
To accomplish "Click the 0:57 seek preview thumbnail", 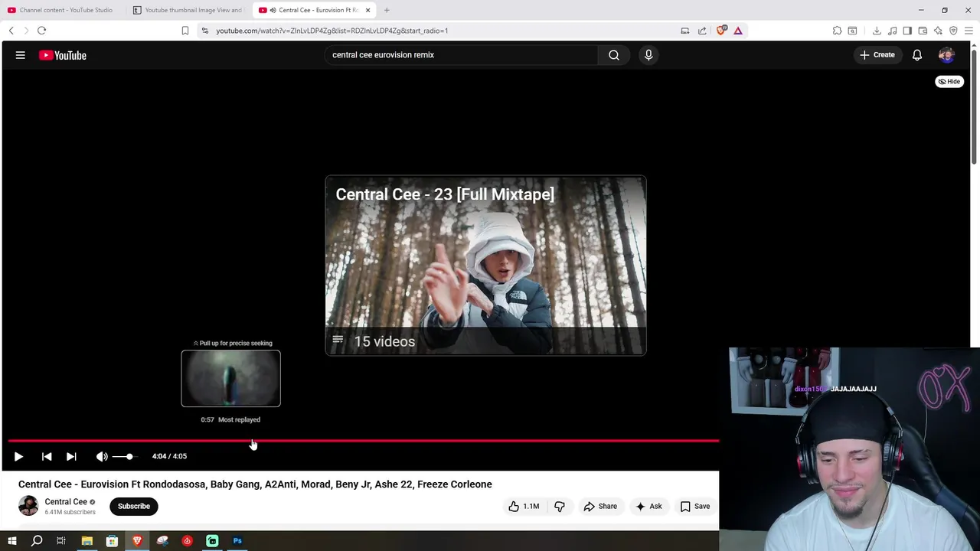I will click(x=230, y=378).
